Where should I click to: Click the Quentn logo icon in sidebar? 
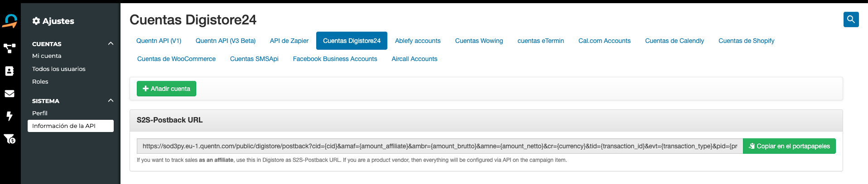tap(10, 21)
